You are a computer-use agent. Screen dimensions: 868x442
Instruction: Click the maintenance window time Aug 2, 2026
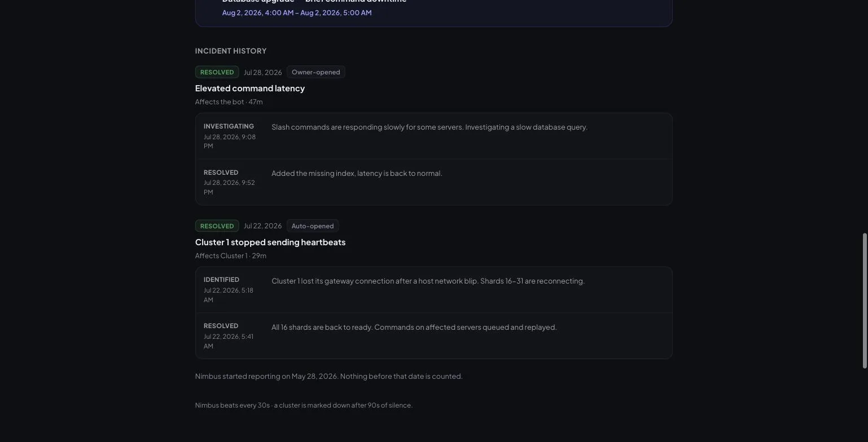click(297, 13)
